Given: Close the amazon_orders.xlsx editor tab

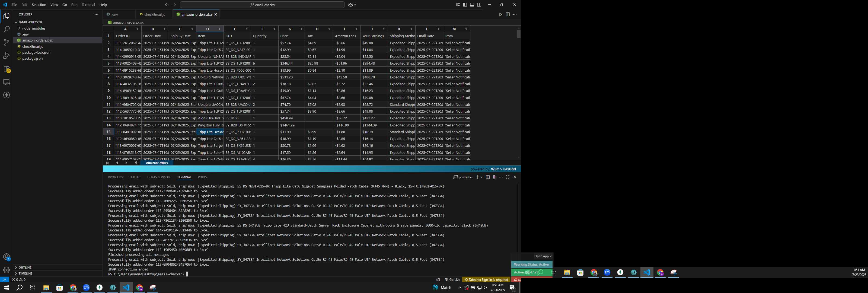Looking at the screenshot, I should [x=216, y=14].
